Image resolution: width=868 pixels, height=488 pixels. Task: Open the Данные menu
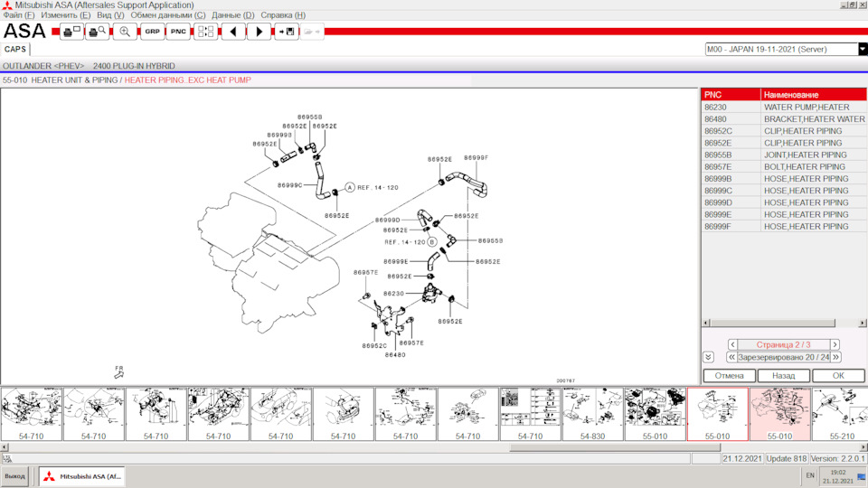click(233, 15)
